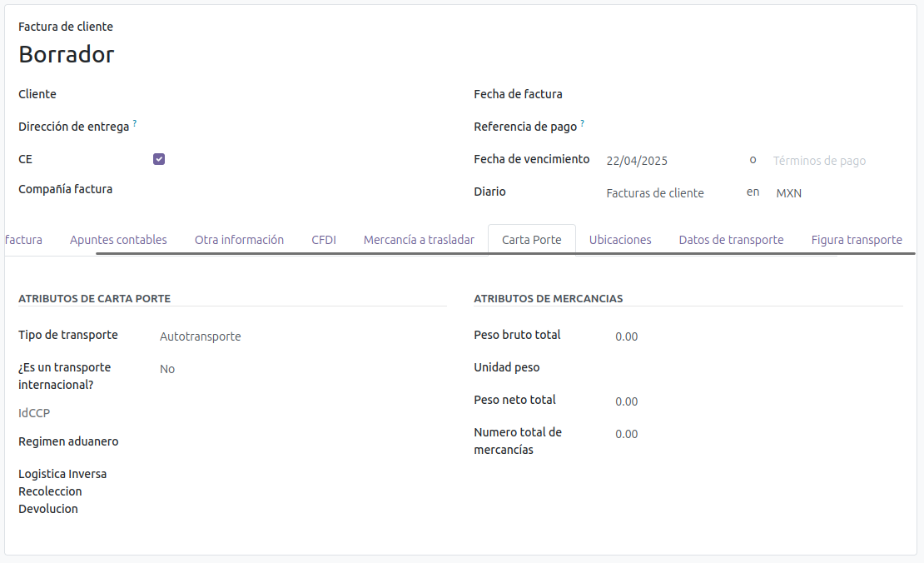Open the Ubicaciones tab
The width and height of the screenshot is (924, 563).
620,240
